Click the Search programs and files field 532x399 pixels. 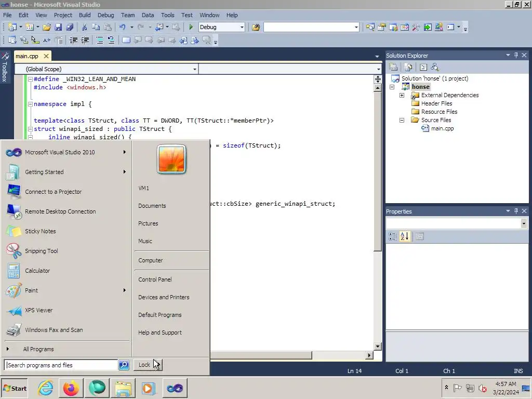point(61,365)
